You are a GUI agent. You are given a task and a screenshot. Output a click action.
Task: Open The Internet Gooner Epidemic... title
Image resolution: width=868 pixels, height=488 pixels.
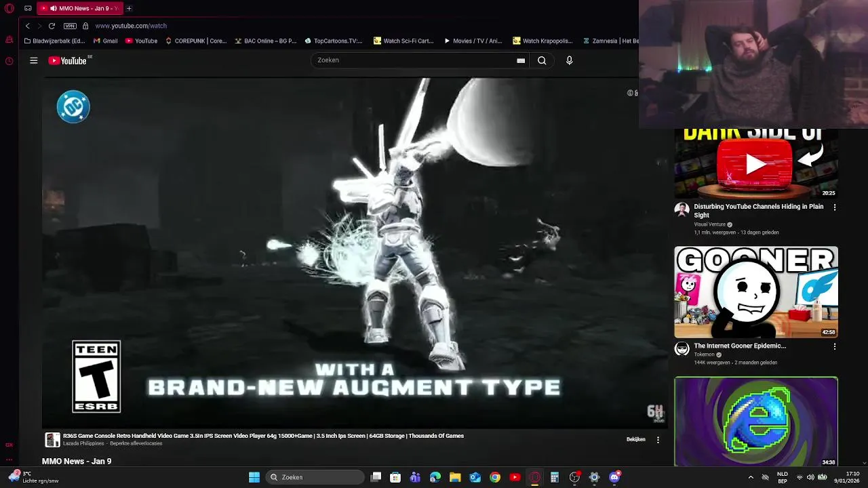[x=740, y=346]
